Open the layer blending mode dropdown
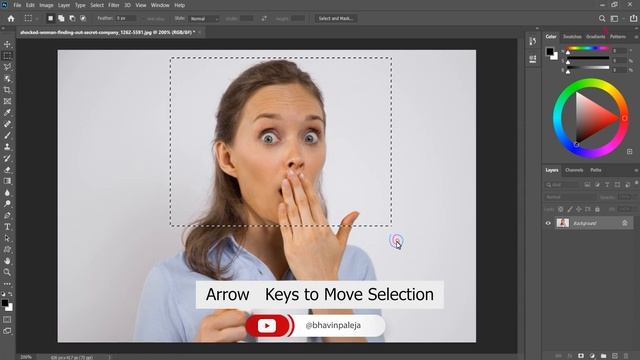Image resolution: width=640 pixels, height=360 pixels. pos(570,197)
